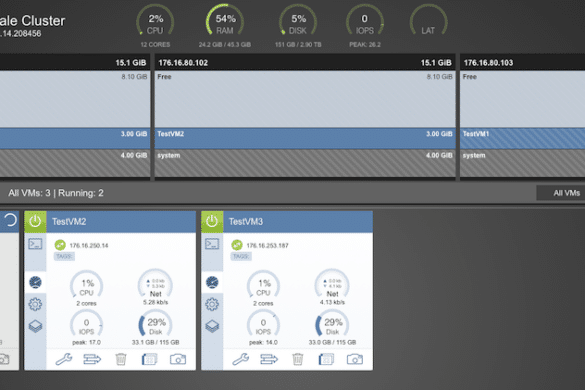Click "5.28 kb/s" on TestVM2
Image resolution: width=585 pixels, height=390 pixels.
156,302
